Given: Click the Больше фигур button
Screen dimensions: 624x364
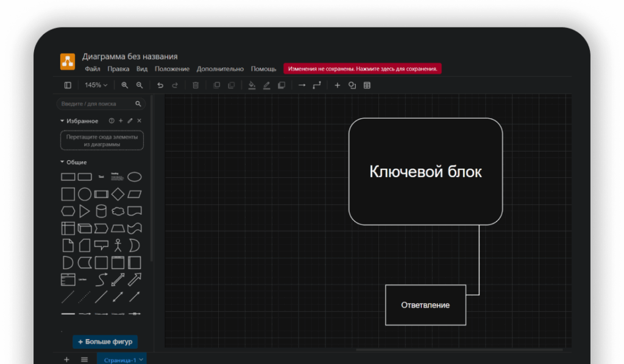Looking at the screenshot, I should coord(106,341).
